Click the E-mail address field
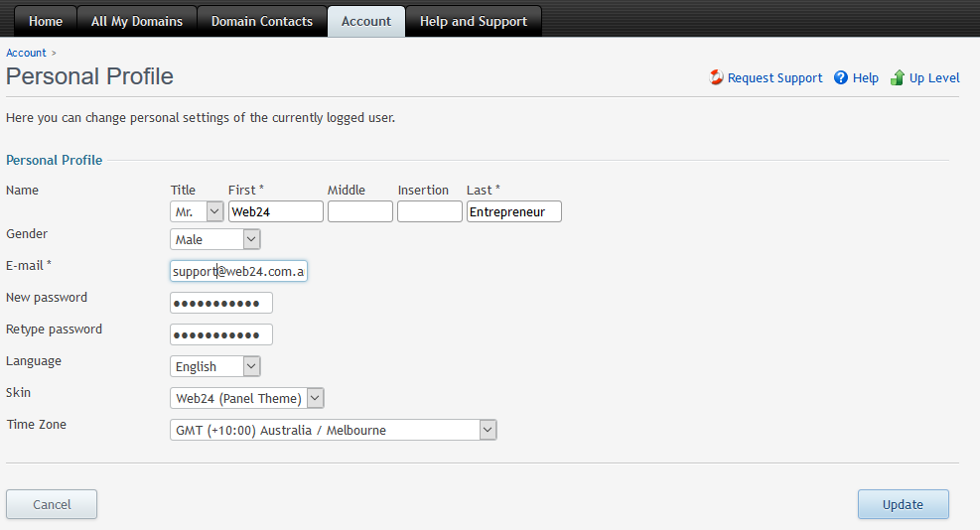Screen dimensions: 980x530 coord(238,271)
